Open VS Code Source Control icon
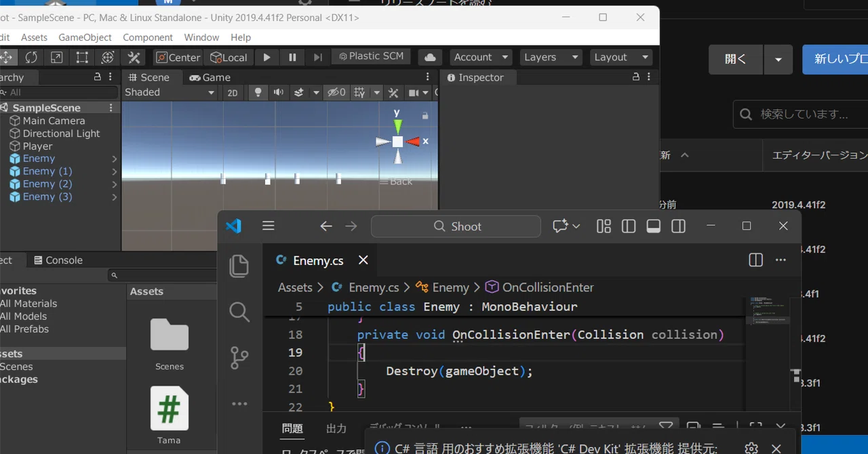 click(239, 358)
